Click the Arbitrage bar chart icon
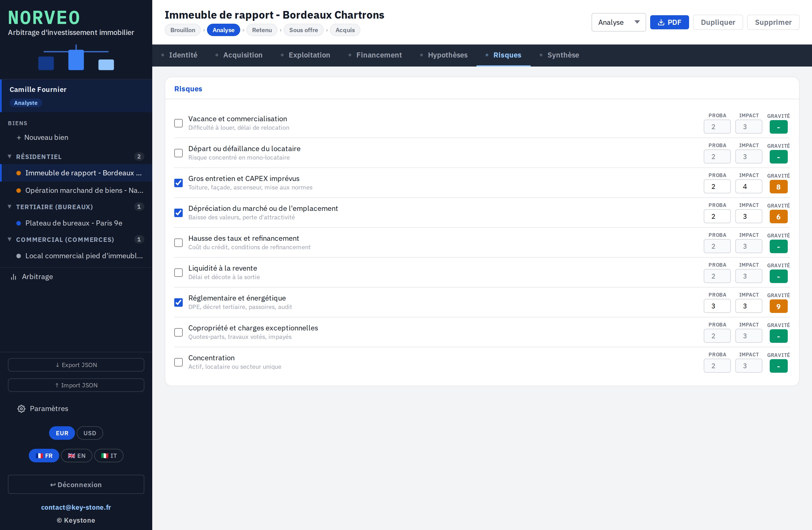812x530 pixels. [13, 277]
